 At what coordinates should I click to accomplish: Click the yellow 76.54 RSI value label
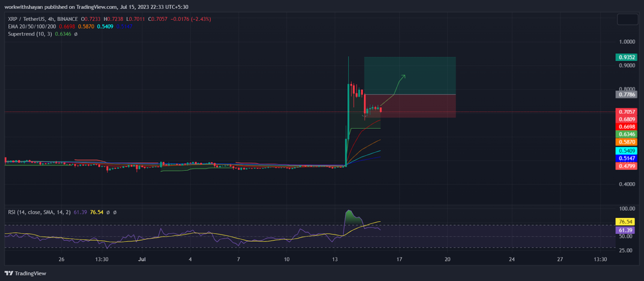point(625,222)
